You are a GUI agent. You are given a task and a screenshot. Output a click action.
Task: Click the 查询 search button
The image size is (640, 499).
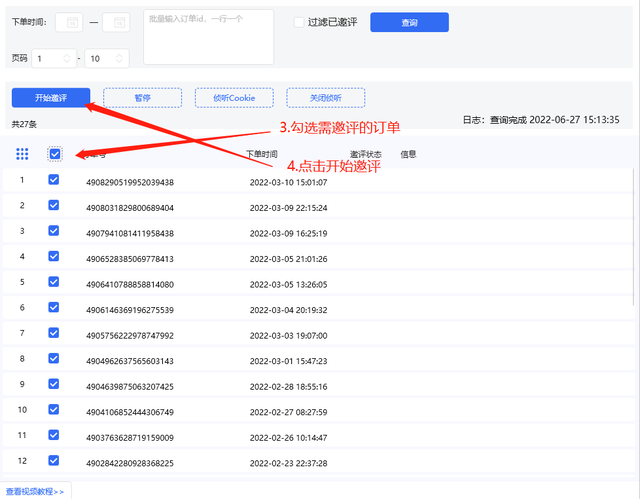409,22
